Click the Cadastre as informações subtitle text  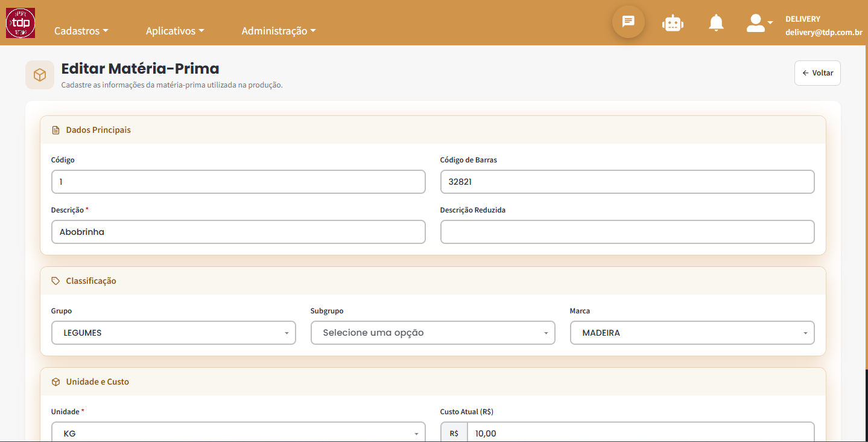(x=172, y=85)
